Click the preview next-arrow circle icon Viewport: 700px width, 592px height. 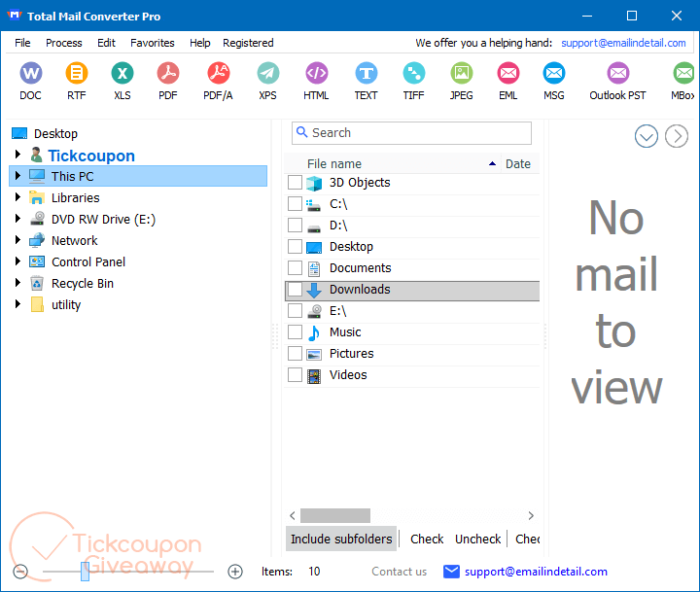coord(677,136)
